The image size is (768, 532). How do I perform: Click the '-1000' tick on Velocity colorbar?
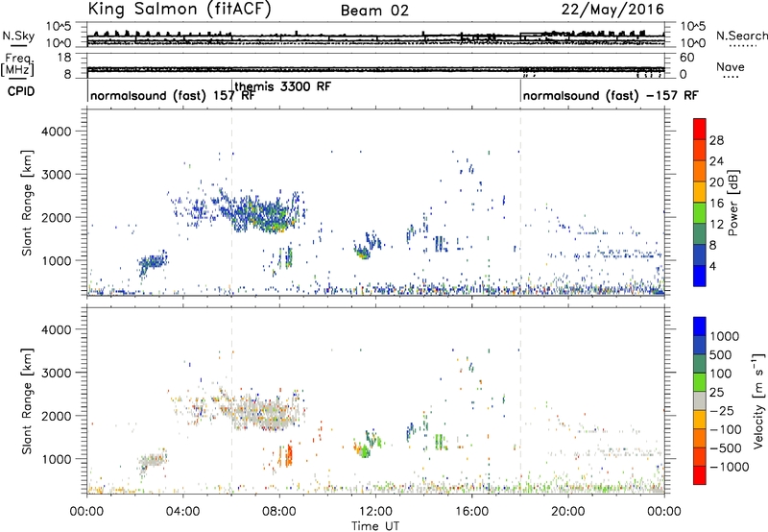[x=730, y=467]
